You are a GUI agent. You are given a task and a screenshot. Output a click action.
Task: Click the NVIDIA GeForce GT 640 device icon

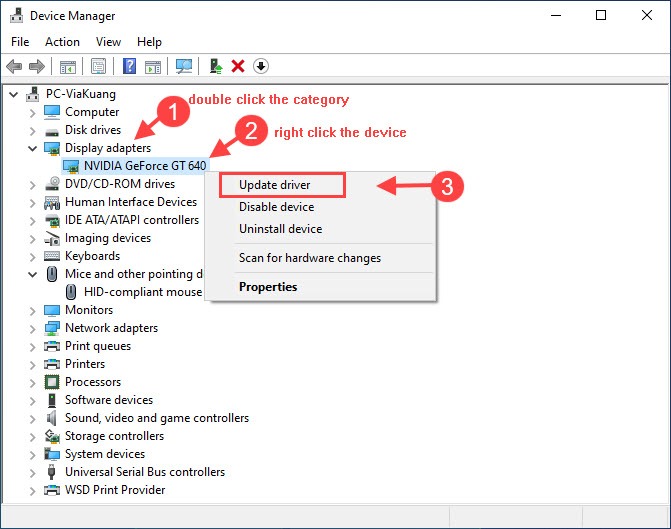click(x=71, y=166)
